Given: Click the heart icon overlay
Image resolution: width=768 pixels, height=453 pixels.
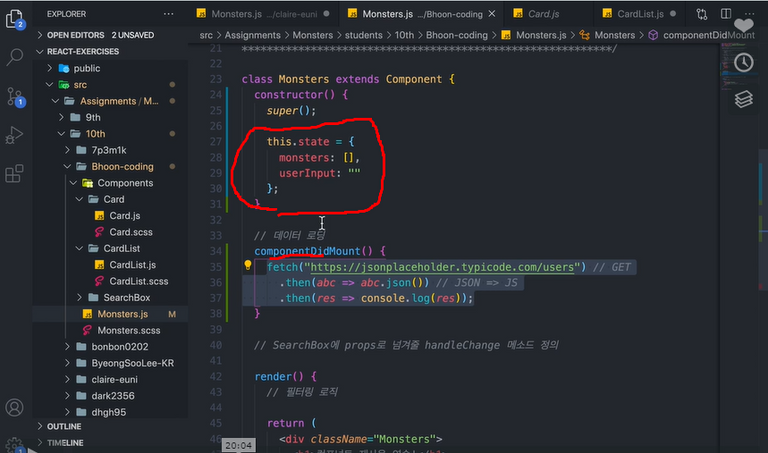Looking at the screenshot, I should 744,25.
